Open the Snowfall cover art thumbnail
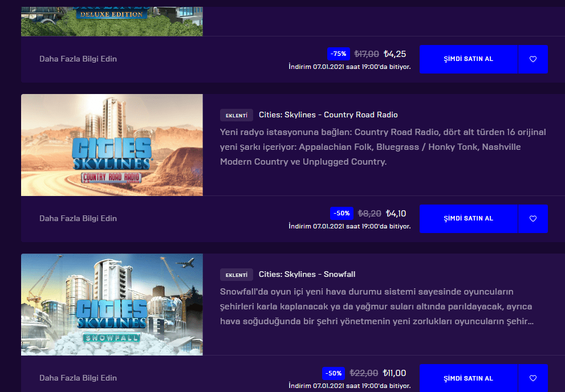 112,304
